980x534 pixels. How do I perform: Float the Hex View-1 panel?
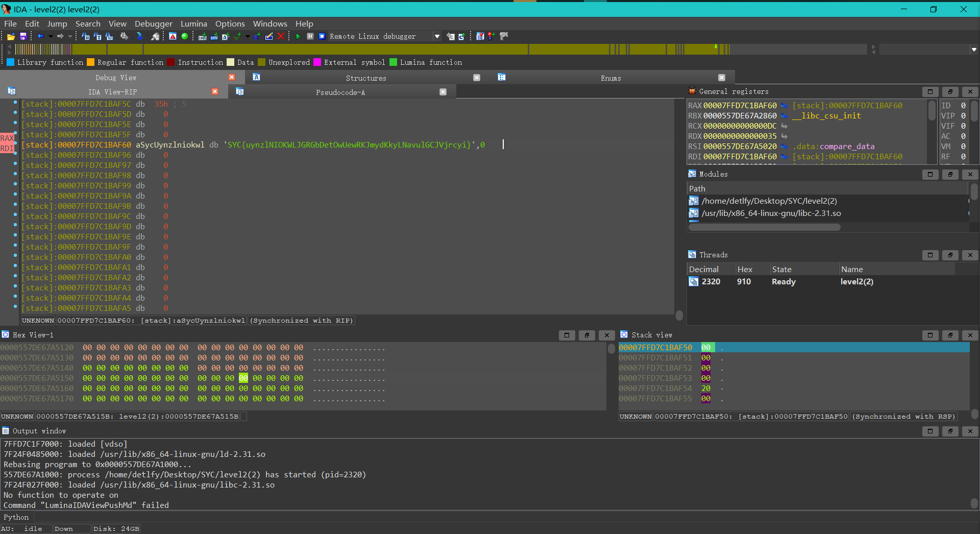pos(587,335)
